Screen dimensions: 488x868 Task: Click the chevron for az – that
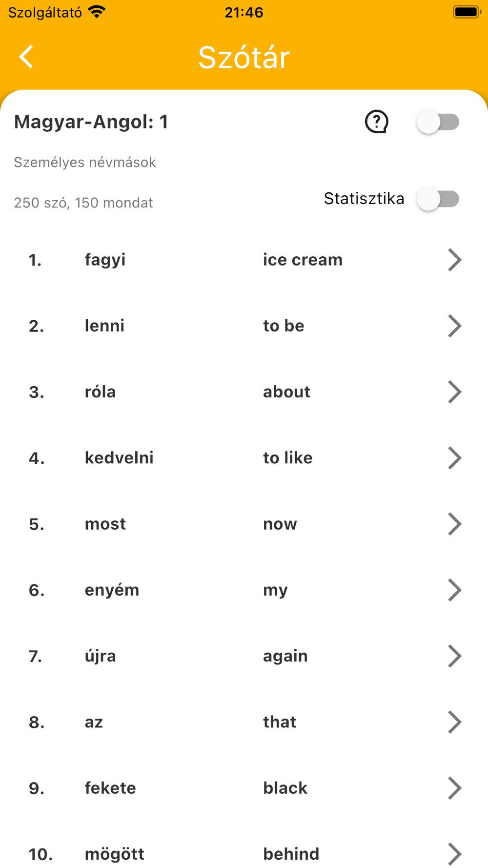pos(454,722)
